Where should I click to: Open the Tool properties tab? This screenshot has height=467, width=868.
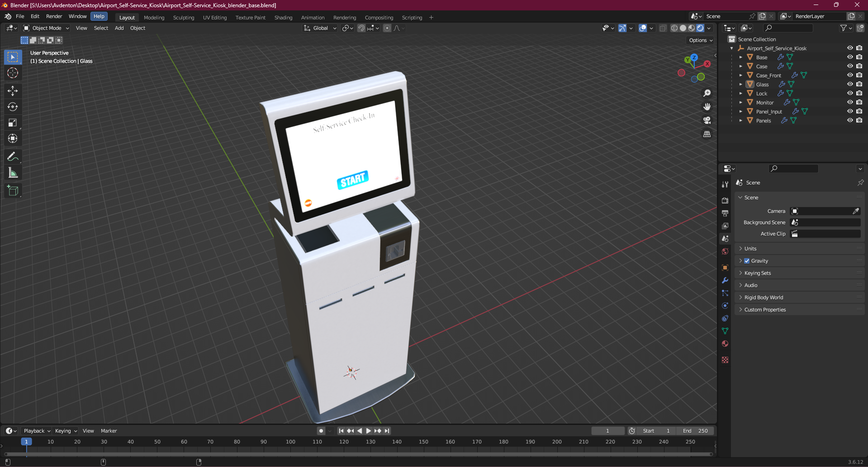725,184
